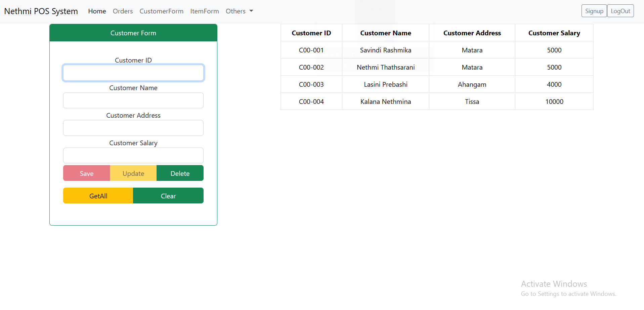Open CustomerForm in the navbar
The height and width of the screenshot is (310, 644).
pos(161,11)
